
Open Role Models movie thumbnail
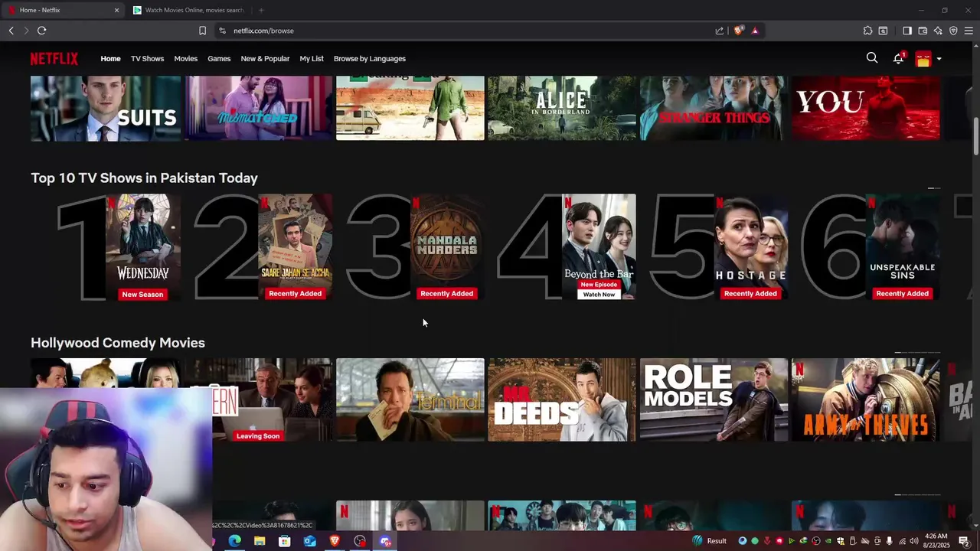[x=714, y=399]
